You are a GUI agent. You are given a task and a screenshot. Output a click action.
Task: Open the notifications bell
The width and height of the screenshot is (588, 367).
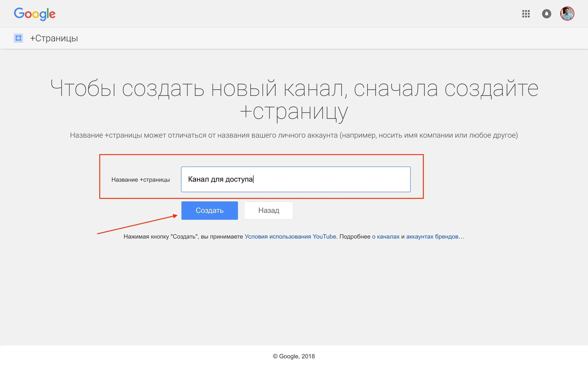point(546,14)
